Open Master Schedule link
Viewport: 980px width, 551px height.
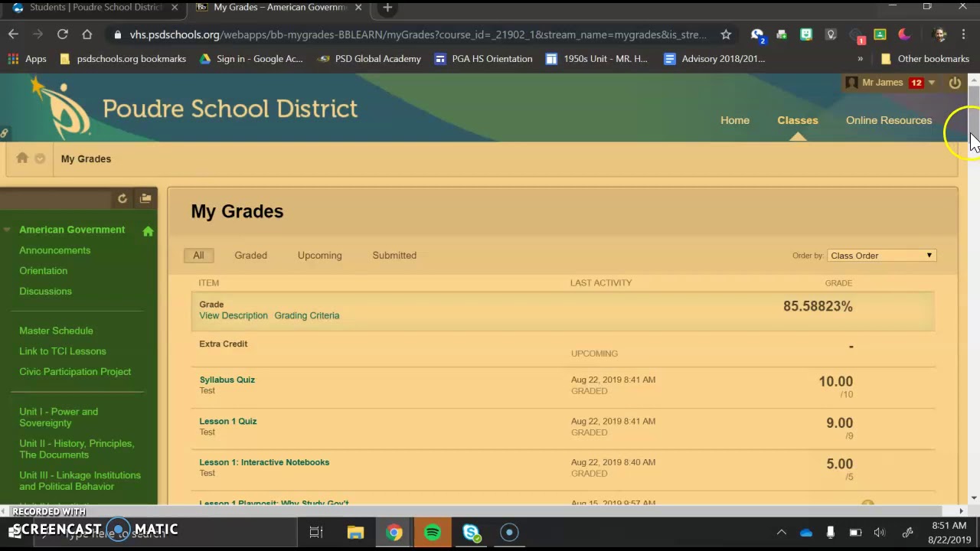(x=56, y=331)
